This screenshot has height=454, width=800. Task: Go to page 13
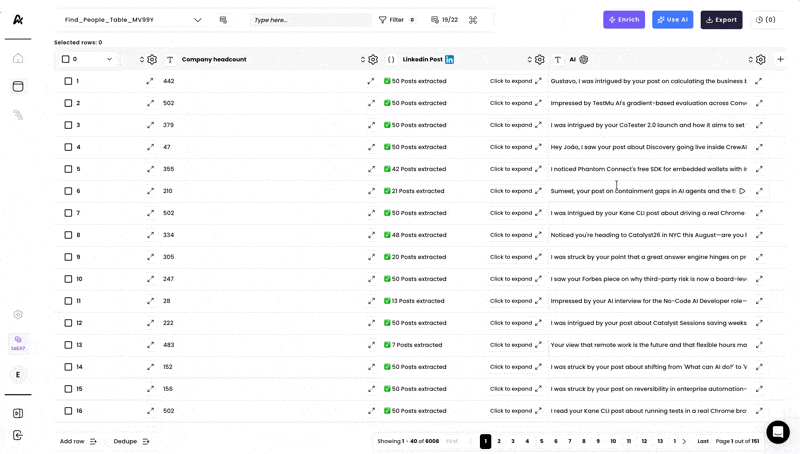(x=660, y=441)
